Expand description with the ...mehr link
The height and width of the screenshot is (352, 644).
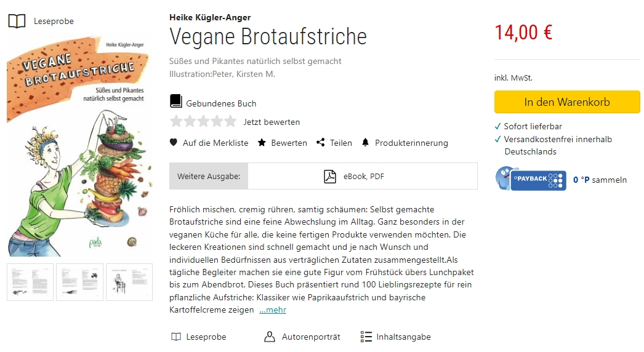click(273, 310)
